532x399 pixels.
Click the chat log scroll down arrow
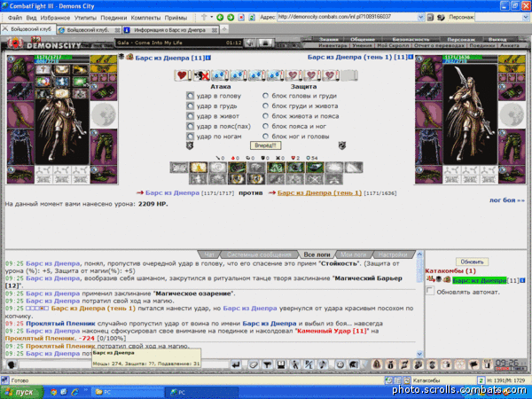tap(419, 354)
